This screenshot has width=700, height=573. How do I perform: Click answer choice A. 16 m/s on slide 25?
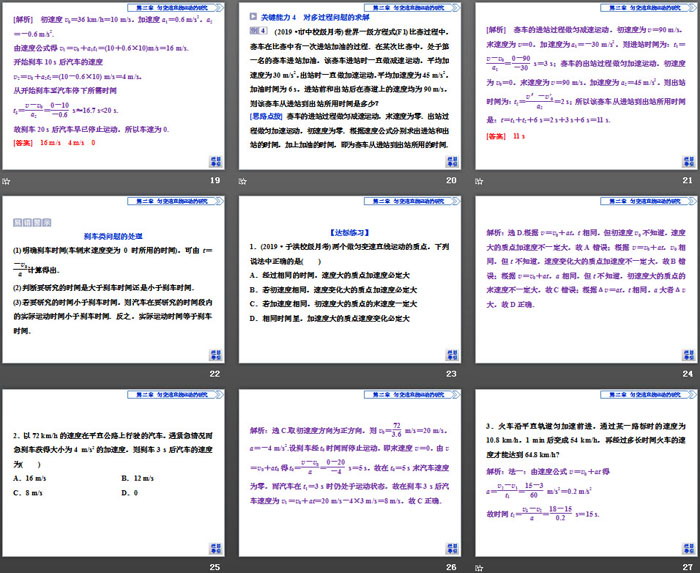[x=30, y=478]
